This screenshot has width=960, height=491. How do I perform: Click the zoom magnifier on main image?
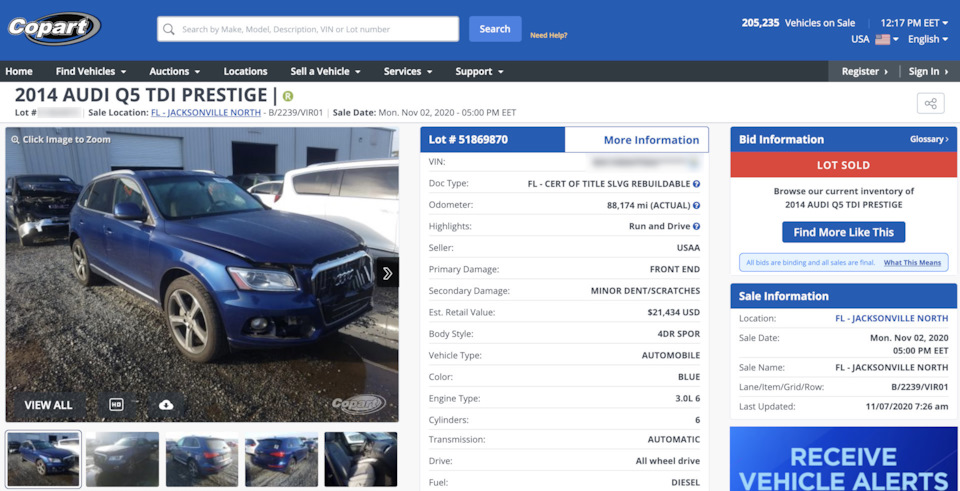coord(15,140)
